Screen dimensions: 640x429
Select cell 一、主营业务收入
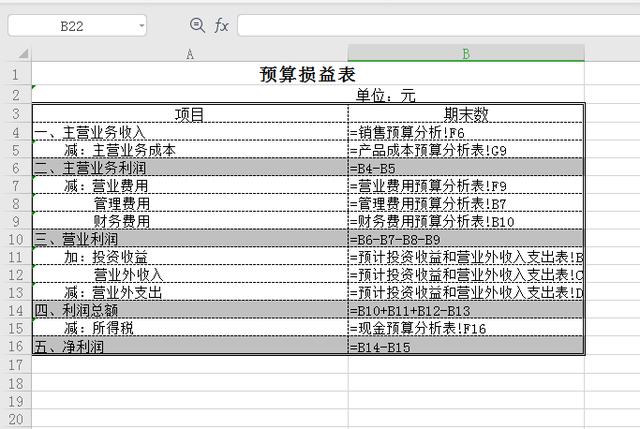click(x=190, y=132)
